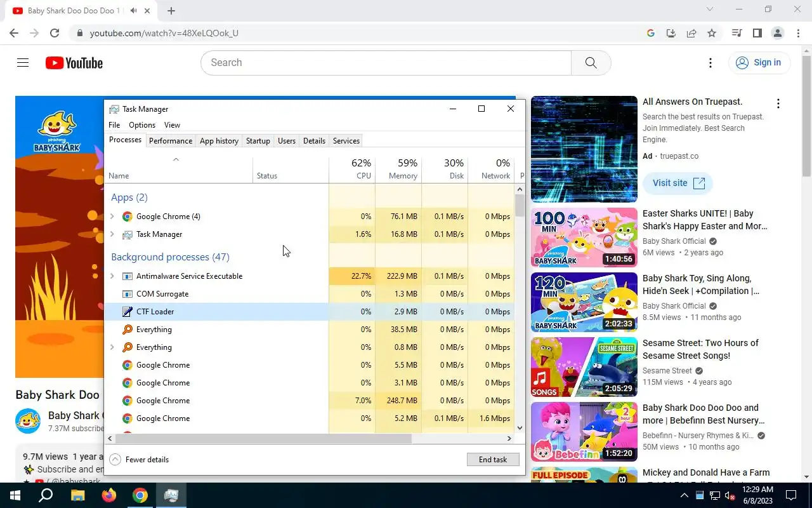Image resolution: width=812 pixels, height=508 pixels.
Task: Open the ad's three-dot options menu
Action: (x=778, y=104)
